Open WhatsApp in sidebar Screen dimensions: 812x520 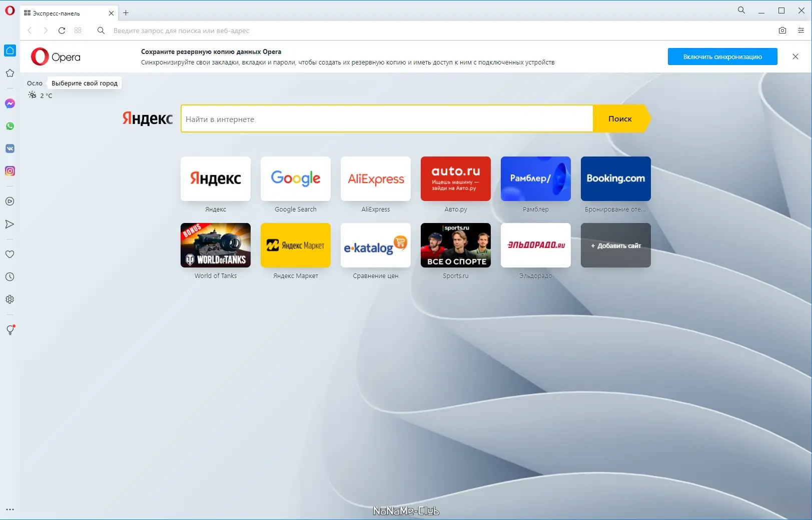click(10, 126)
